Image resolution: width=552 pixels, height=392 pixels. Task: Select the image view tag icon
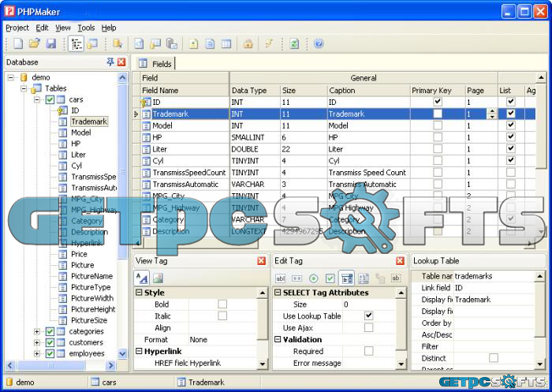click(158, 278)
